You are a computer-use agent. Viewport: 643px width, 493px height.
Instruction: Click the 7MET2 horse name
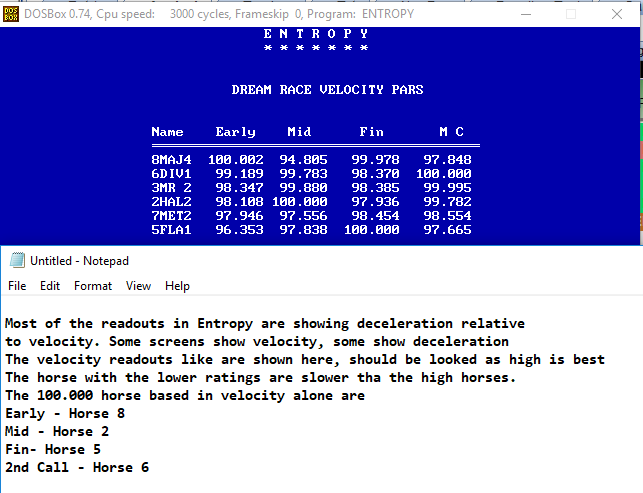[171, 215]
